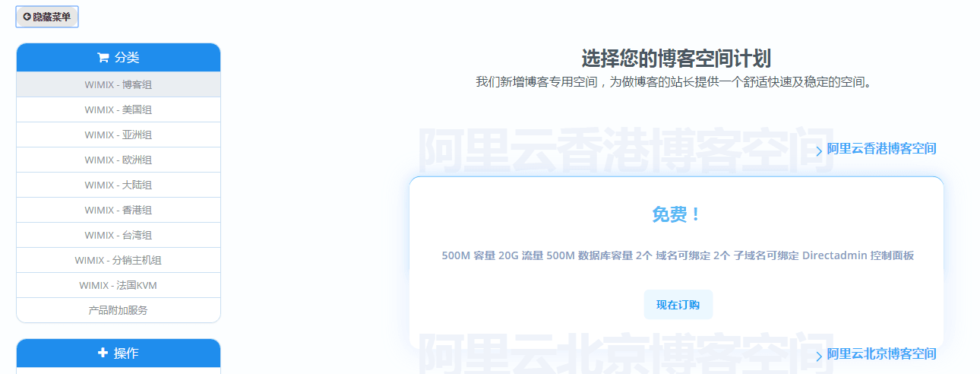Select WIMIX - 大陆组 category
This screenshot has height=374, width=980.
click(119, 185)
